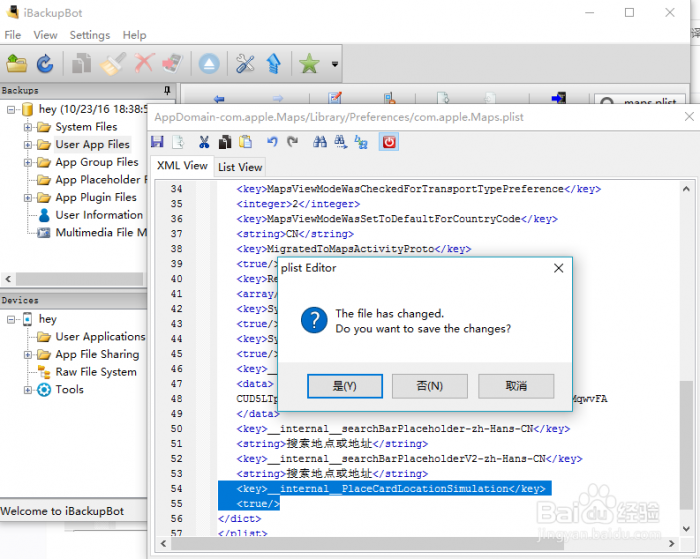Switch to the List View tab
This screenshot has width=700, height=559.
click(240, 167)
